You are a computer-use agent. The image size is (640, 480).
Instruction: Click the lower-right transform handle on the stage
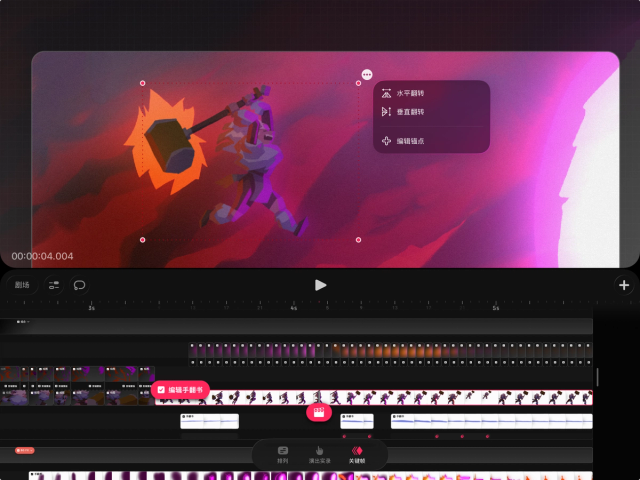pyautogui.click(x=358, y=240)
